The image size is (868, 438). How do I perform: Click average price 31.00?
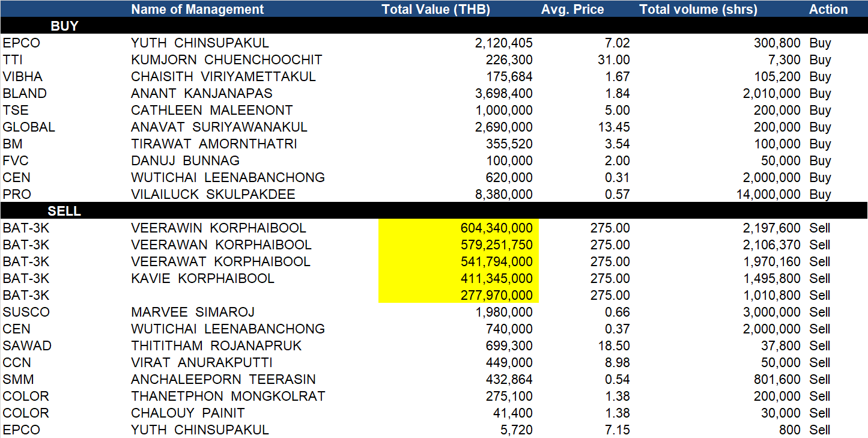[x=615, y=59]
